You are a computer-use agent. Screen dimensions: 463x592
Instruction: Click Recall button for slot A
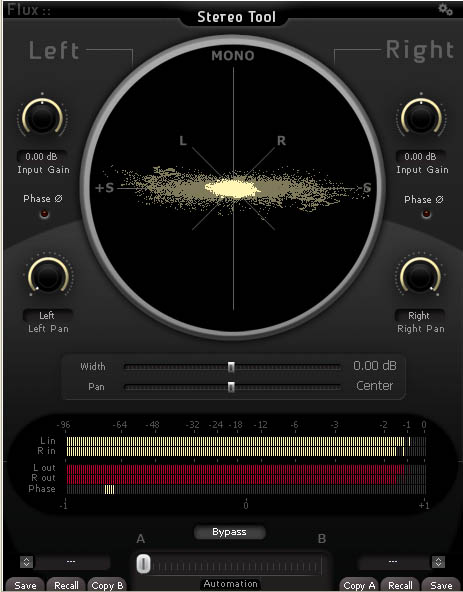[x=66, y=585]
